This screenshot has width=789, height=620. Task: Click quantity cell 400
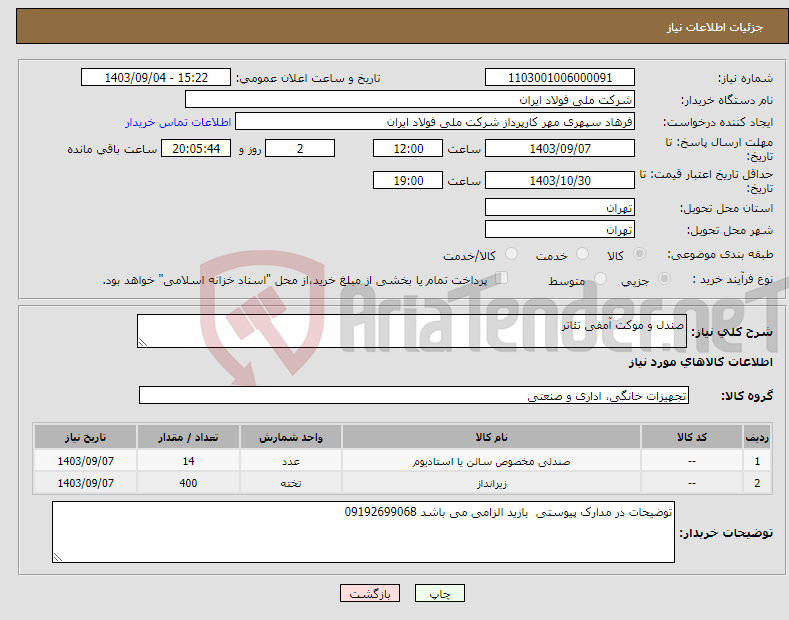(188, 483)
